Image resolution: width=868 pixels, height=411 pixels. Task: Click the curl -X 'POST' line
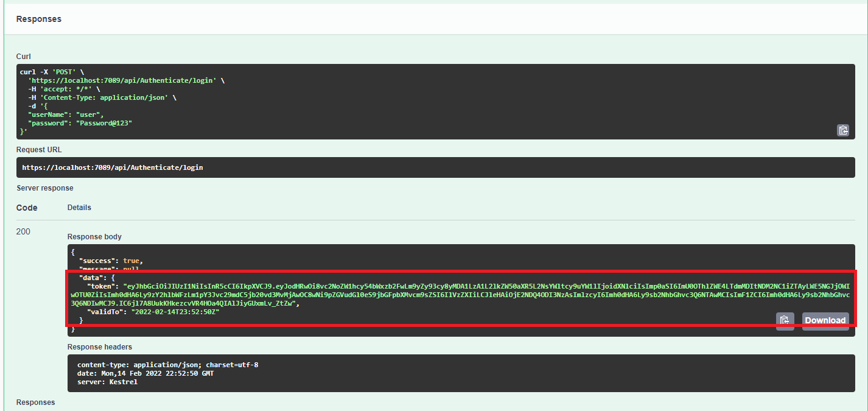52,72
